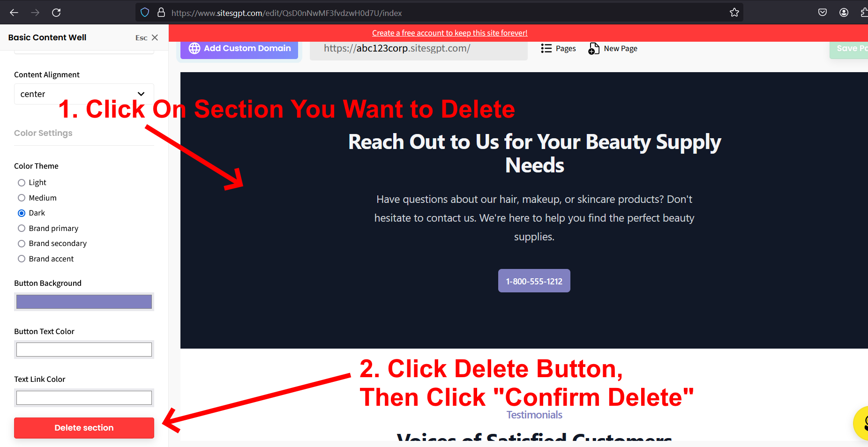The image size is (868, 447).
Task: Expand the Content Alignment dropdown
Action: [x=84, y=94]
